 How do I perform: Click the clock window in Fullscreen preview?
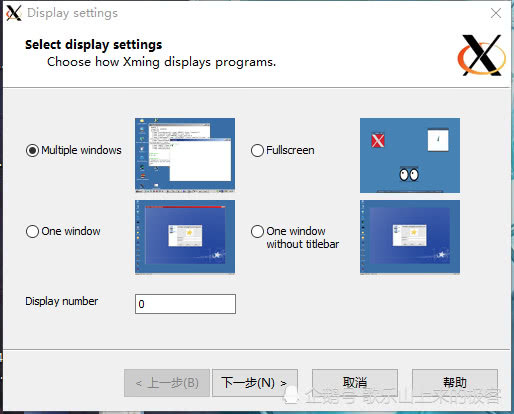click(x=438, y=140)
